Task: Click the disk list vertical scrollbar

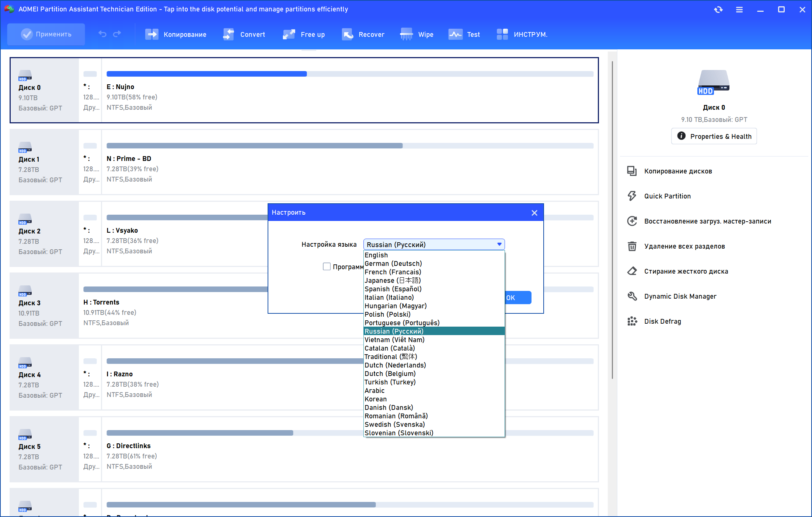Action: coord(612,220)
